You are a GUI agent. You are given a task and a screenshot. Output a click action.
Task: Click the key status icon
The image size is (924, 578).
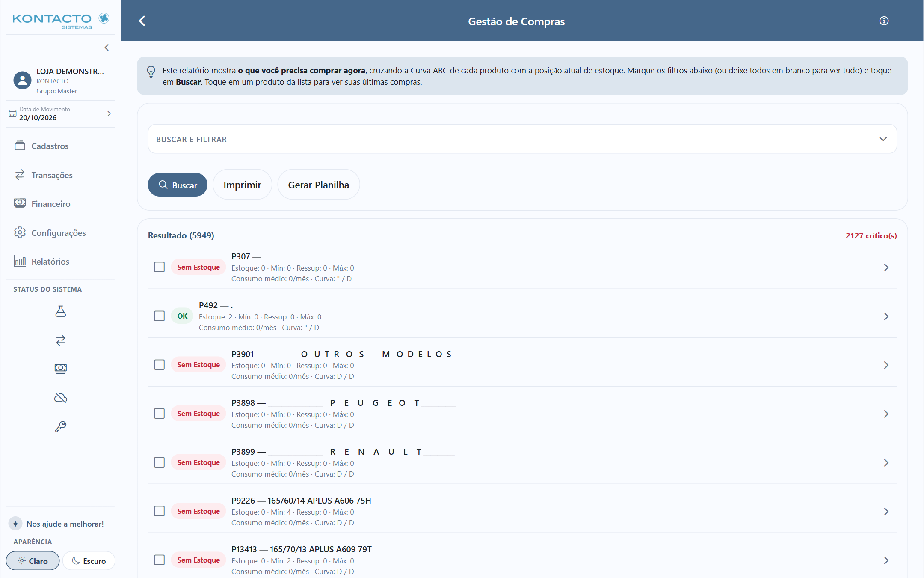[x=61, y=426]
